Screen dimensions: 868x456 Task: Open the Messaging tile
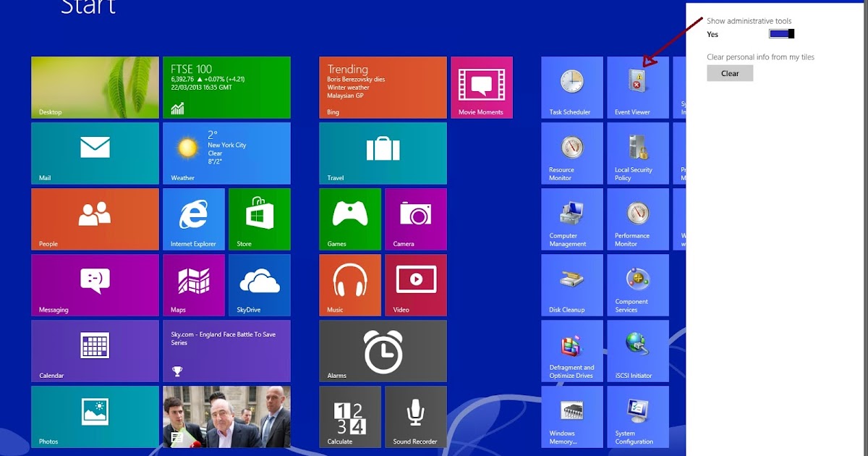point(95,285)
